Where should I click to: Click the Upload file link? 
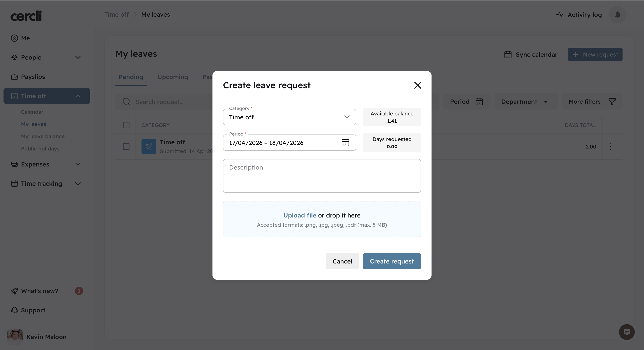click(299, 215)
